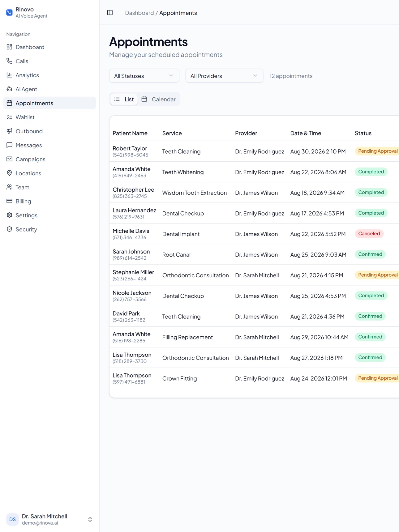The width and height of the screenshot is (399, 532).
Task: Click the Calls phone icon
Action: [x=10, y=61]
